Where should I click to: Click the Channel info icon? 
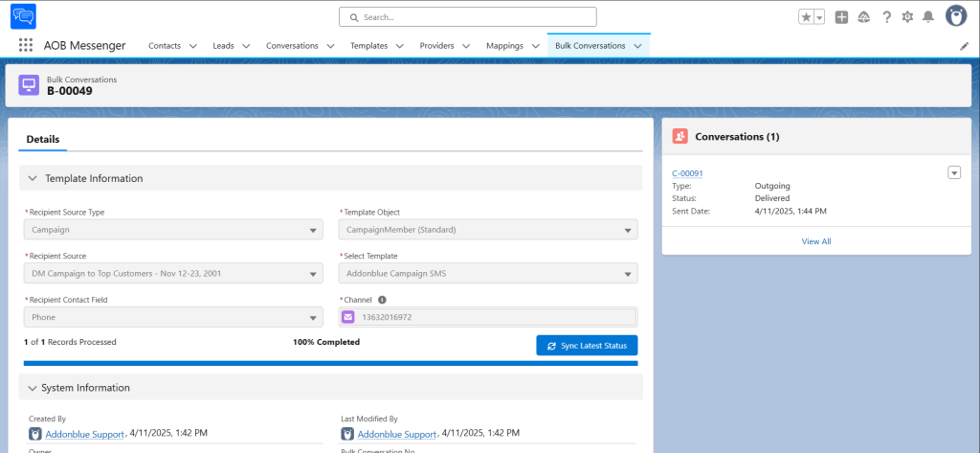point(382,300)
